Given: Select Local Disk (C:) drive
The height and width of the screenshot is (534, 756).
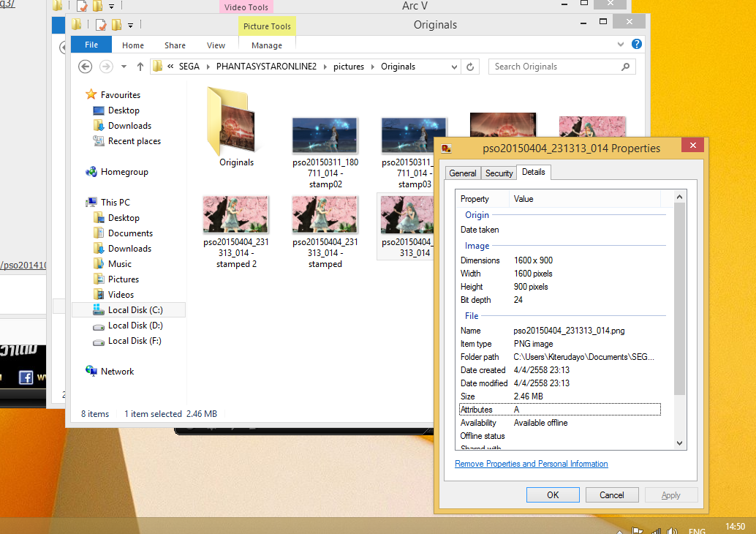Looking at the screenshot, I should (x=128, y=309).
